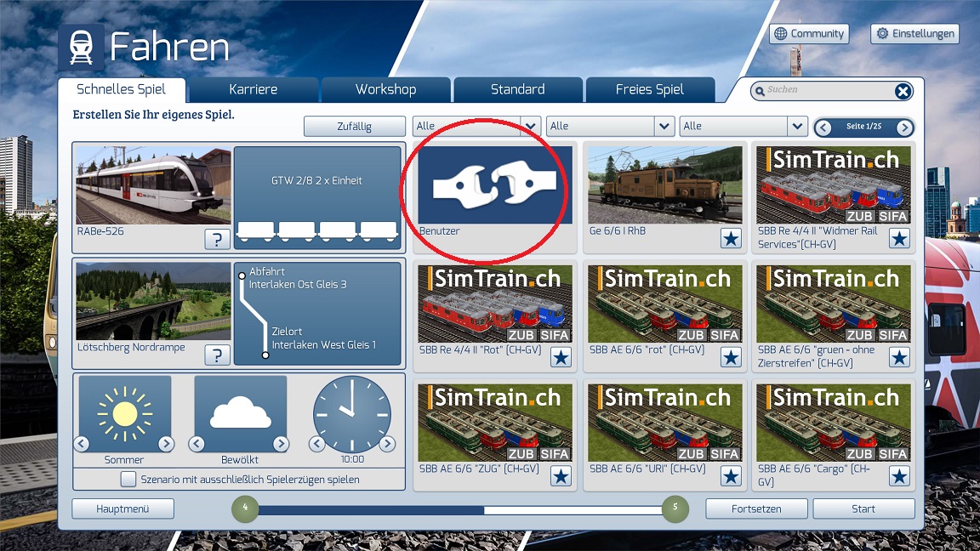The height and width of the screenshot is (551, 980).
Task: Toggle favorite on SBB Re 4/4 II "Rot"
Action: click(x=561, y=357)
